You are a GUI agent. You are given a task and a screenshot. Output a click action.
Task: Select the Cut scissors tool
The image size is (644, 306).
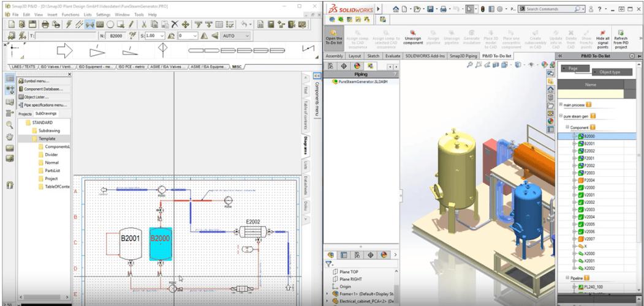click(x=143, y=24)
